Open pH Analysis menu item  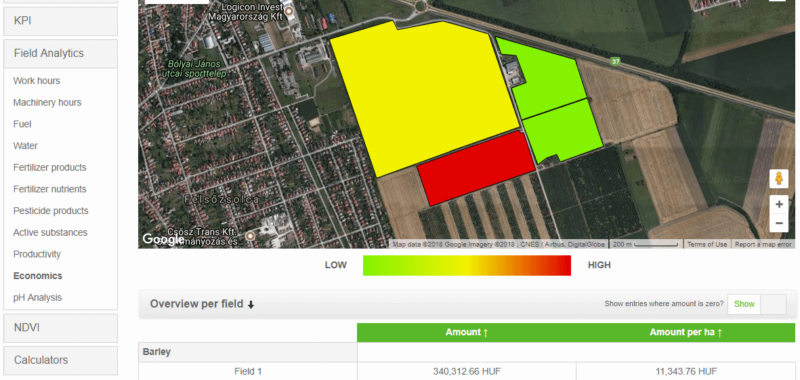click(37, 297)
